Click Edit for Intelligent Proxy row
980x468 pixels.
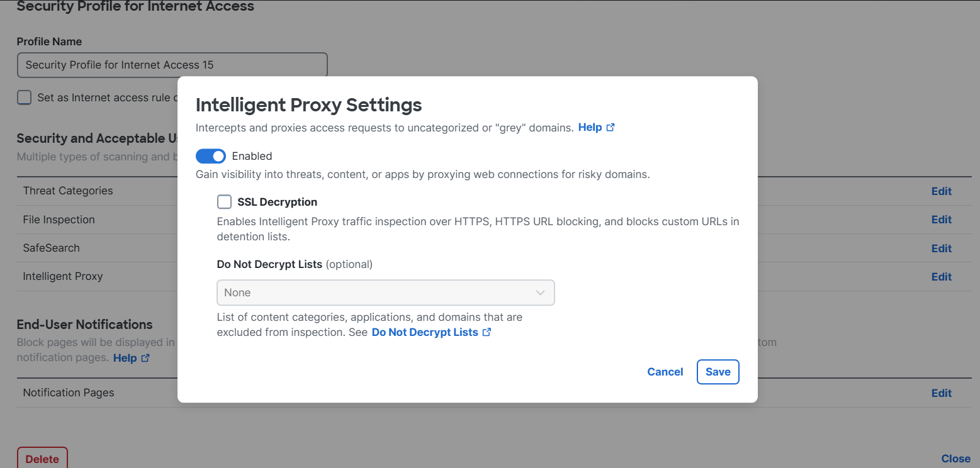[941, 277]
